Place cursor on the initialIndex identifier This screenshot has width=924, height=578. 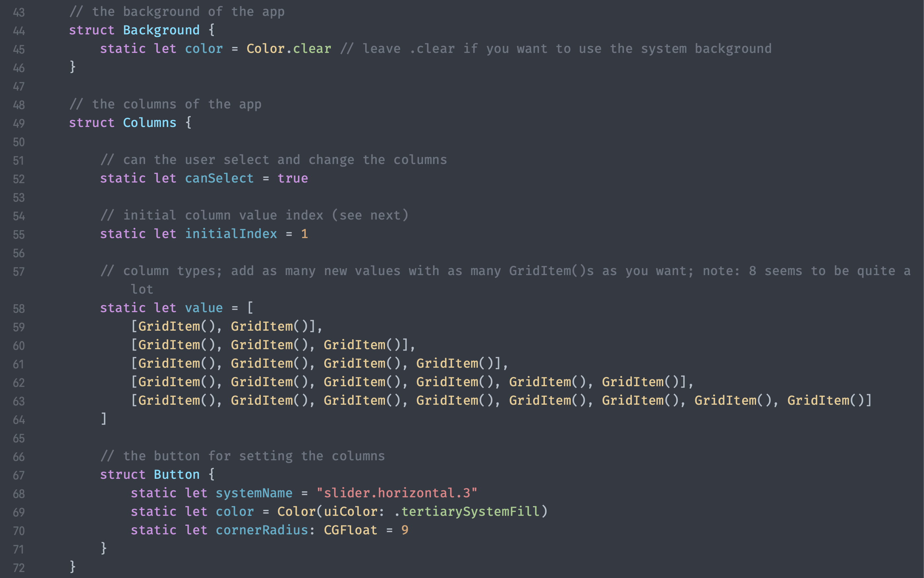pyautogui.click(x=231, y=234)
